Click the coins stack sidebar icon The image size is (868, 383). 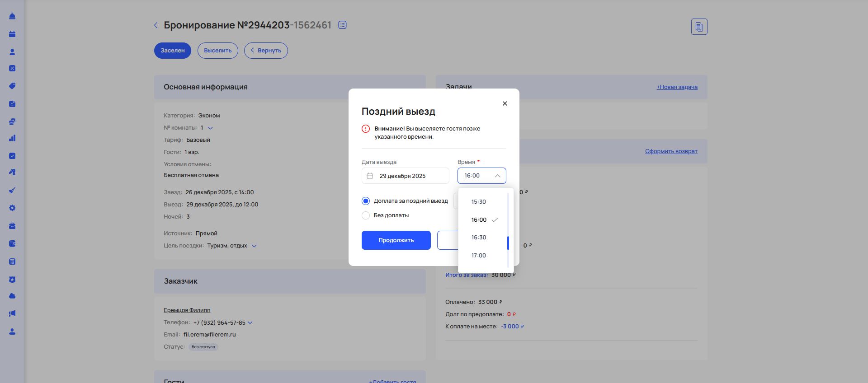coord(12,121)
